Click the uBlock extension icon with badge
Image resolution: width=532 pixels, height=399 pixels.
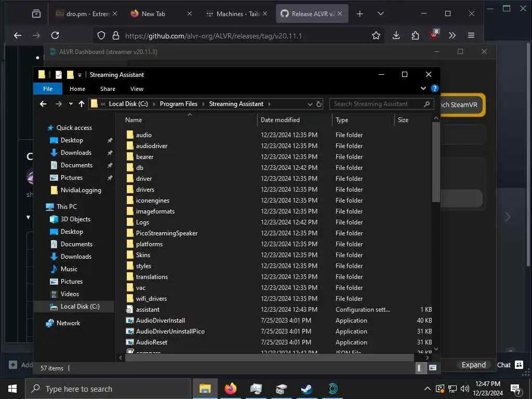tap(434, 35)
